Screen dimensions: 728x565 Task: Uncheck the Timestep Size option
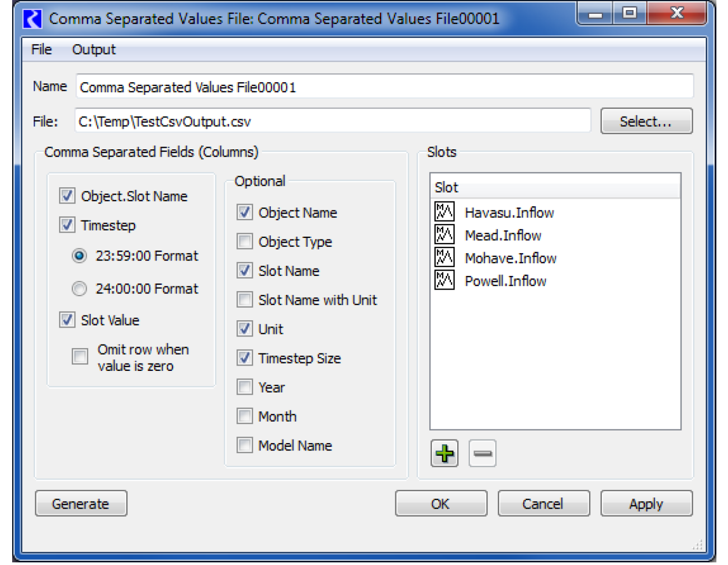(x=244, y=358)
